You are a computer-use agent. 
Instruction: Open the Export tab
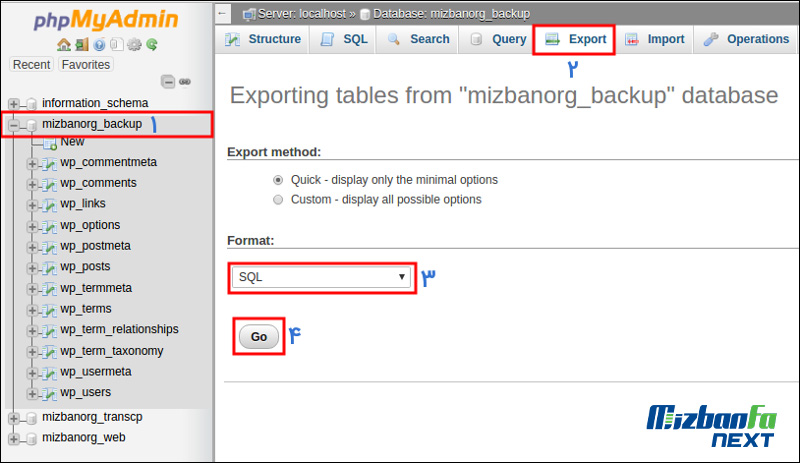[x=574, y=39]
